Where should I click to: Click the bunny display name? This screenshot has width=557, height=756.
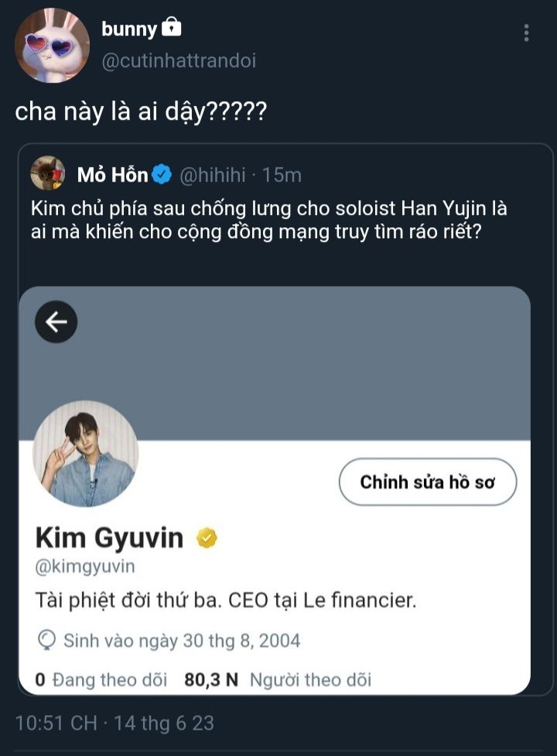point(129,29)
